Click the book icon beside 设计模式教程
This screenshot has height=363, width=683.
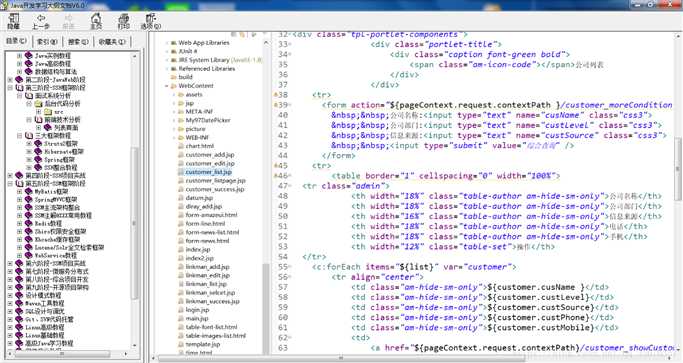(x=19, y=295)
